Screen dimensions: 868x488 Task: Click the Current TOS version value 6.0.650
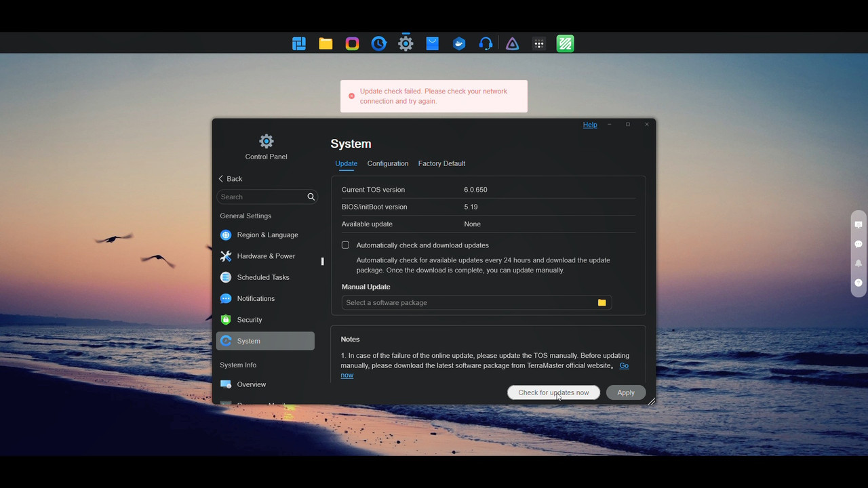click(475, 190)
